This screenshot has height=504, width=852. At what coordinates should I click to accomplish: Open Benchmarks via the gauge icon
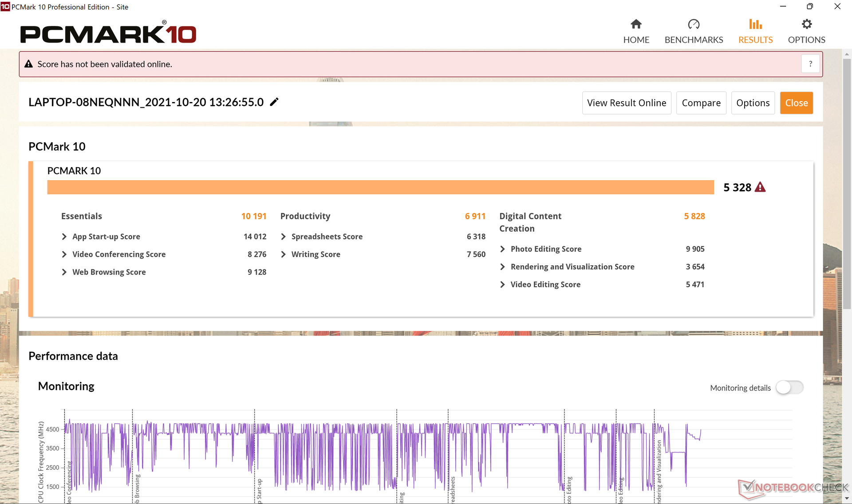click(x=694, y=24)
